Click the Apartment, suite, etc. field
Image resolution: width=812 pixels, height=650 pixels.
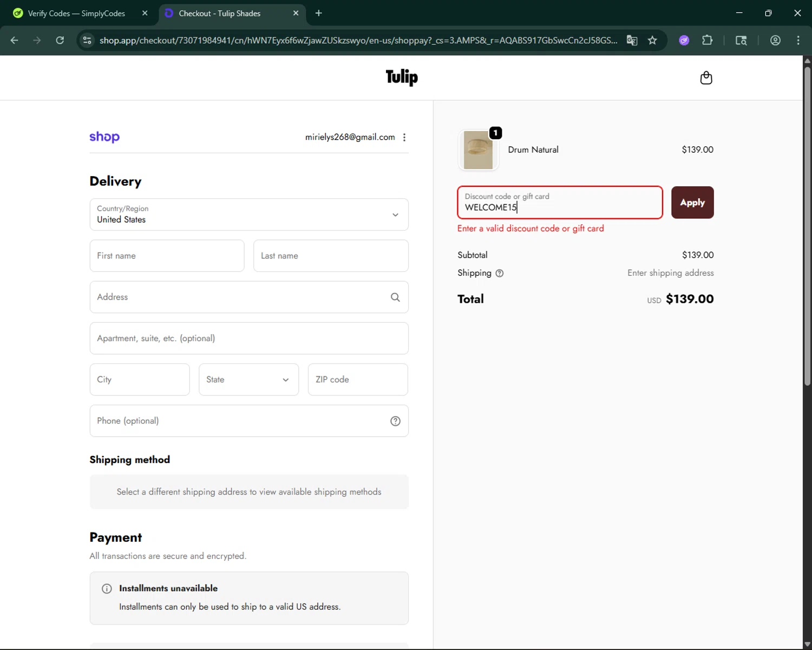[249, 339]
